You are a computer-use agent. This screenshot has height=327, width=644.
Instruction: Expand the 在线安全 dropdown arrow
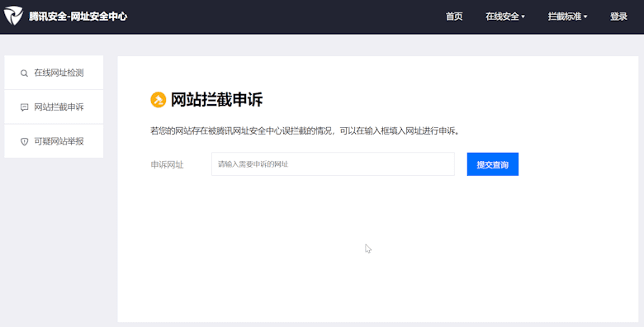523,17
